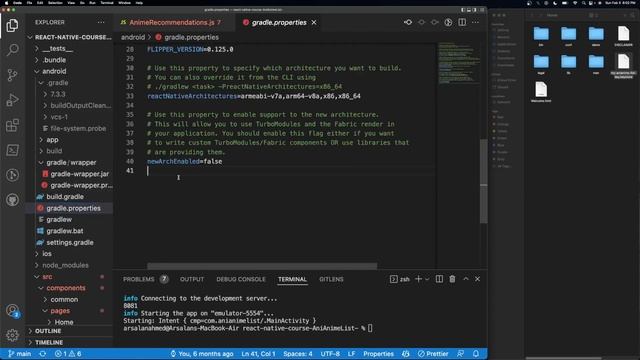Click the editor horizontal scrollbar

[262, 266]
